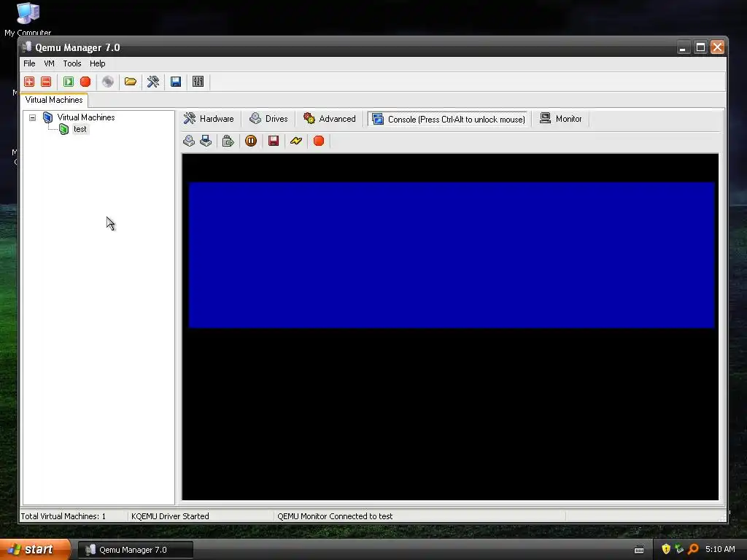Open the Help menu
This screenshot has height=560, width=747.
(x=97, y=63)
